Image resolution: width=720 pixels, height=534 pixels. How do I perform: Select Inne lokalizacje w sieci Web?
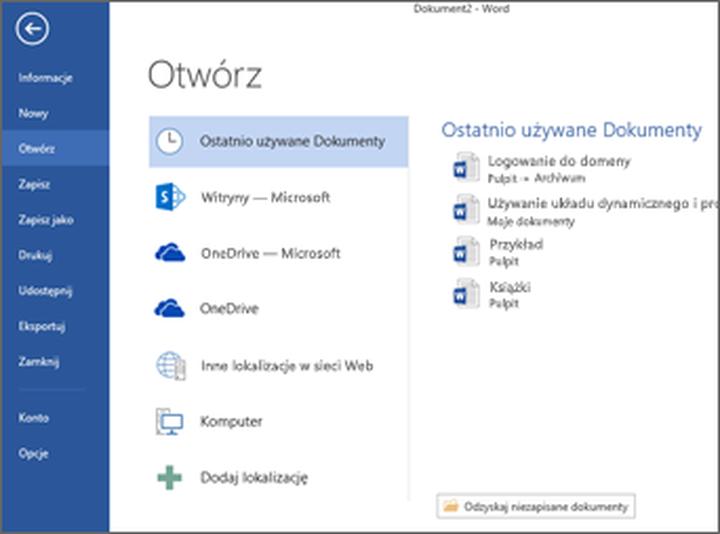click(287, 366)
